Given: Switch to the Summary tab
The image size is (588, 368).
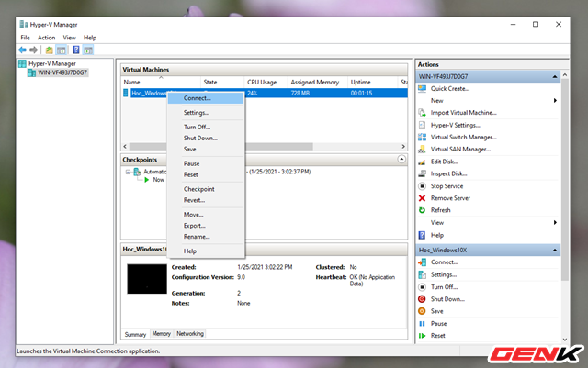Looking at the screenshot, I should tap(135, 334).
